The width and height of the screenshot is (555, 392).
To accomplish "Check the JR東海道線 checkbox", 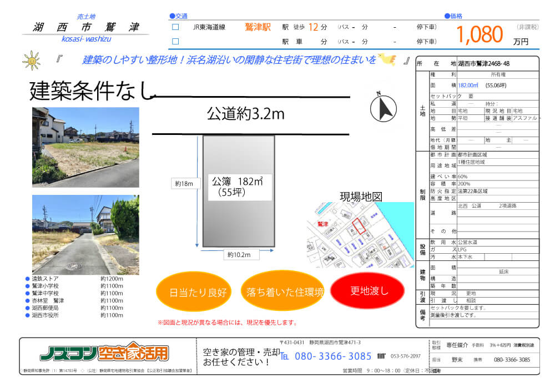I will pos(175,27).
